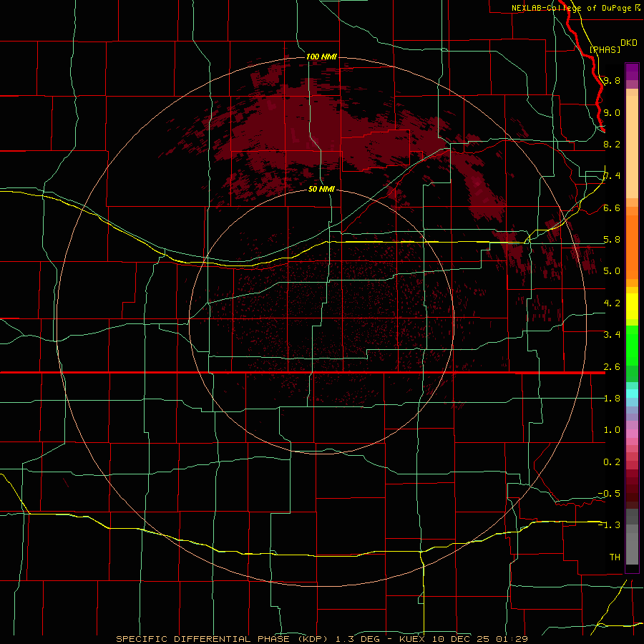Viewport: 644px width, 644px height.
Task: Select the 50 NMI range ring label
Action: click(x=321, y=189)
